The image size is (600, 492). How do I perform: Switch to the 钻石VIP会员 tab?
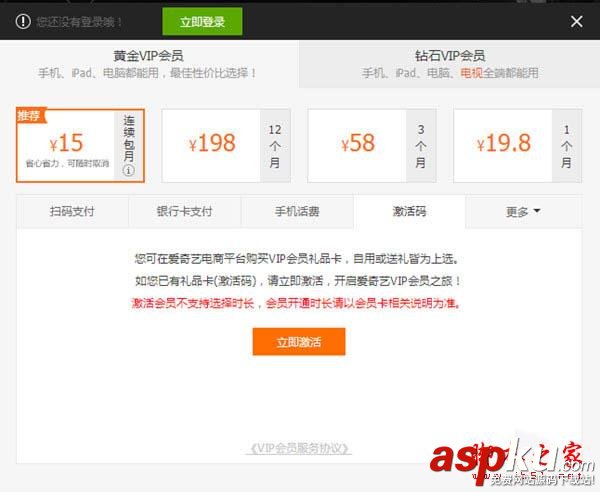pyautogui.click(x=450, y=64)
